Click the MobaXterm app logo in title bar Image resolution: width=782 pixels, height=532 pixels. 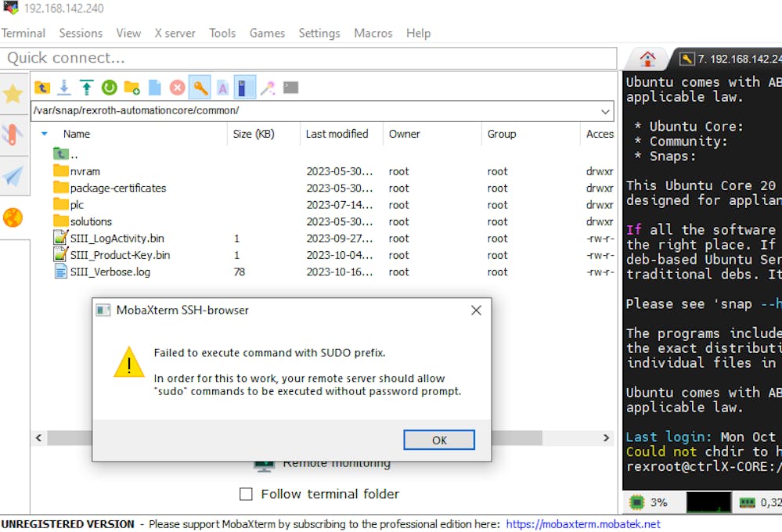tap(10, 8)
